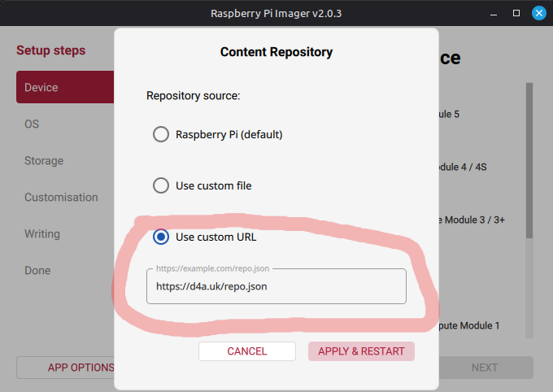Click the NEXT button

[485, 368]
